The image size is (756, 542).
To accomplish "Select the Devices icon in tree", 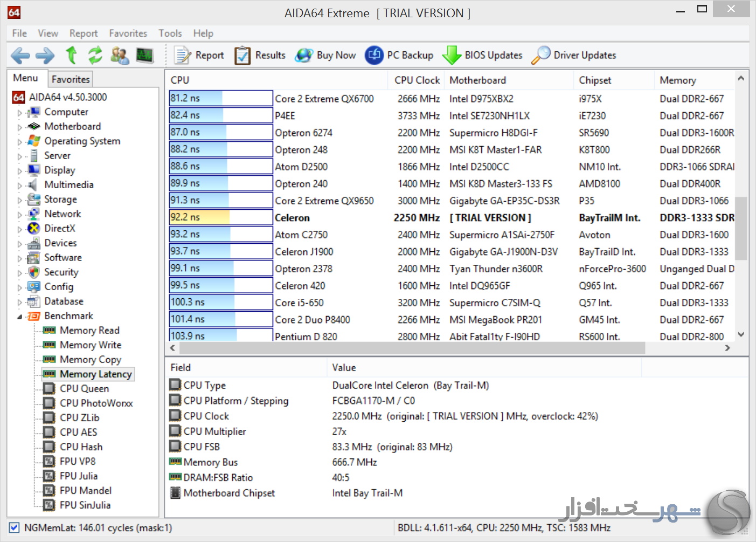I will 34,243.
